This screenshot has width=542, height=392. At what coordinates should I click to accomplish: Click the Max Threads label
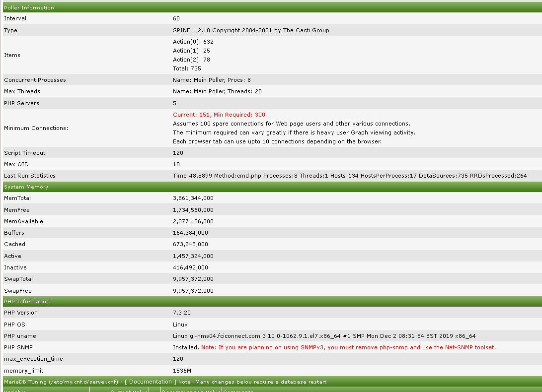(22, 91)
